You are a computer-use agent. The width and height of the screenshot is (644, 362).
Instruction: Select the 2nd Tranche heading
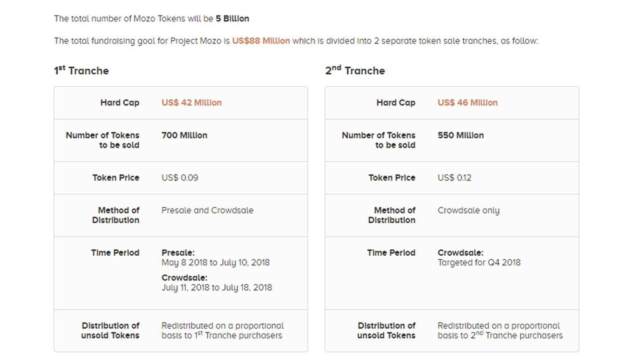(x=355, y=71)
